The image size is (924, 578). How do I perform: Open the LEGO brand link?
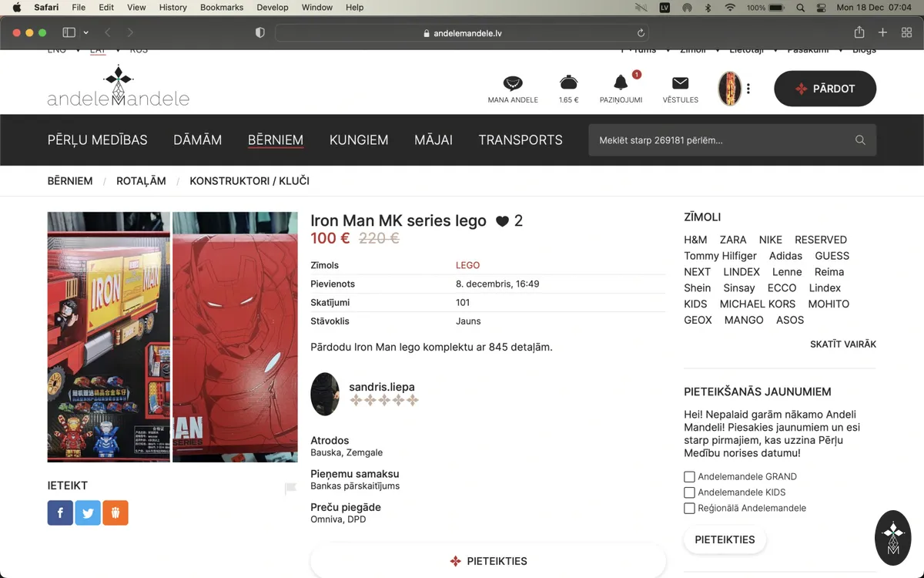click(467, 265)
